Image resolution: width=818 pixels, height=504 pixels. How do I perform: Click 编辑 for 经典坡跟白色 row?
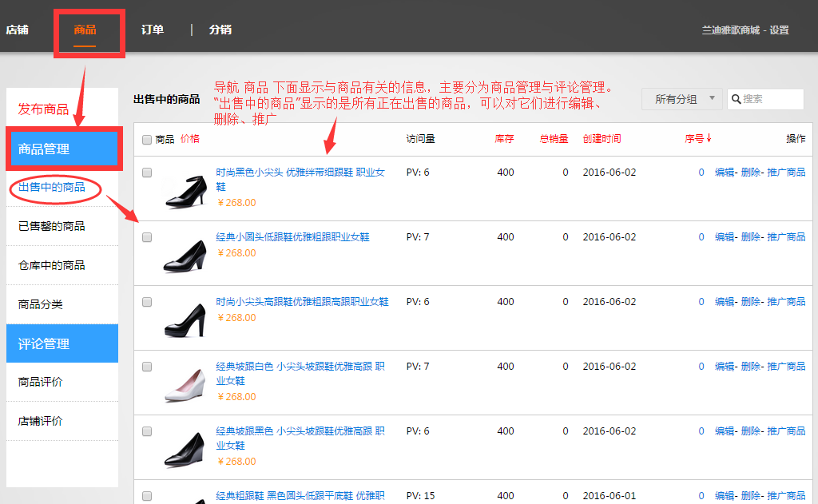[x=724, y=367]
